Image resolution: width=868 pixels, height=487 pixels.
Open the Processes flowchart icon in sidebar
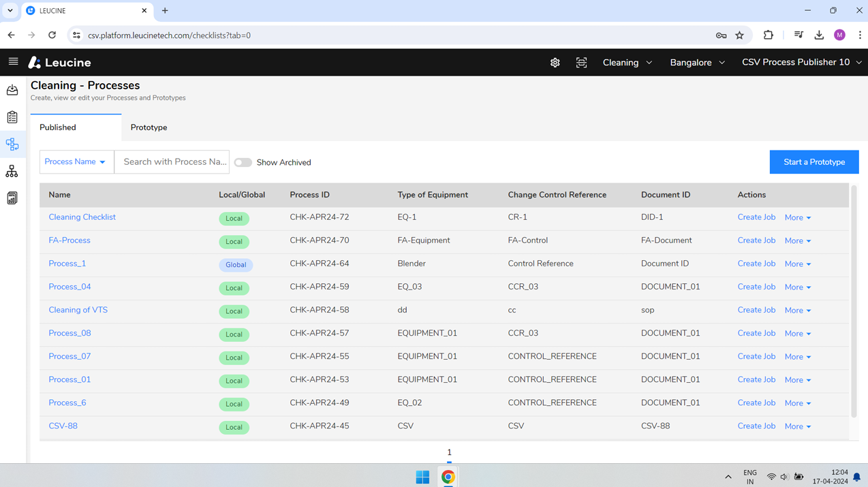pos(12,144)
